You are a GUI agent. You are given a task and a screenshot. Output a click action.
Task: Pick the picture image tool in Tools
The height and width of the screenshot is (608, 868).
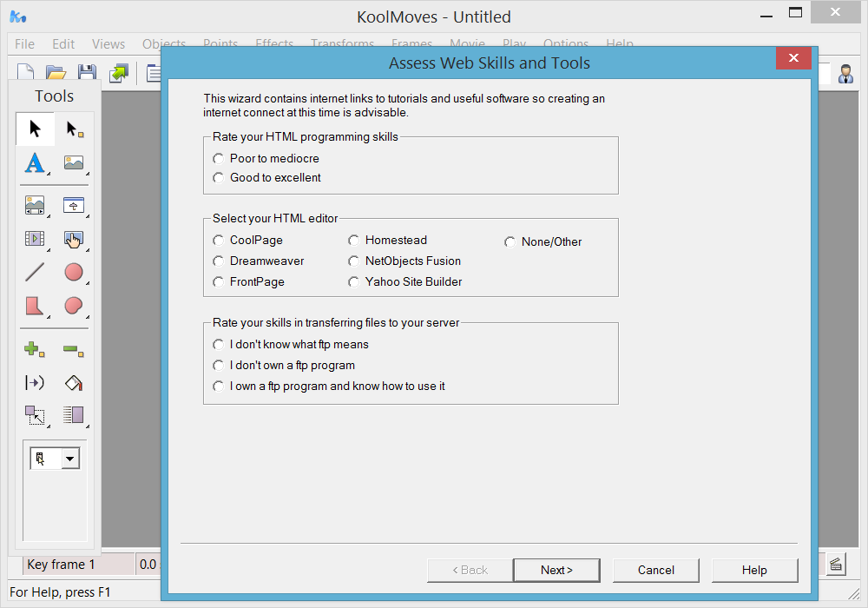click(74, 162)
